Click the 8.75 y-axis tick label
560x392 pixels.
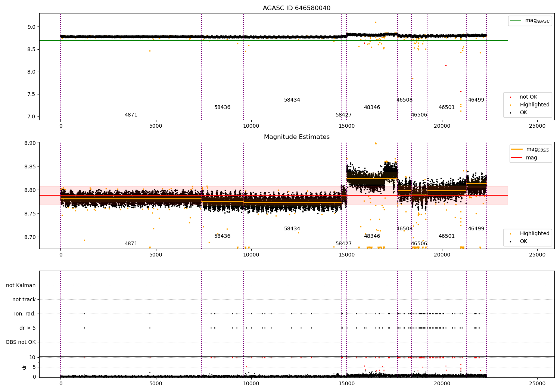[x=30, y=214]
